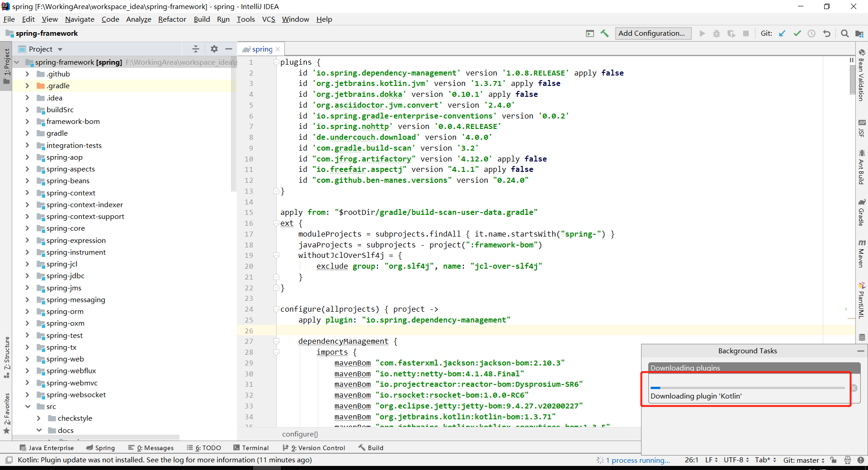Click the event log notification icon

861,460
